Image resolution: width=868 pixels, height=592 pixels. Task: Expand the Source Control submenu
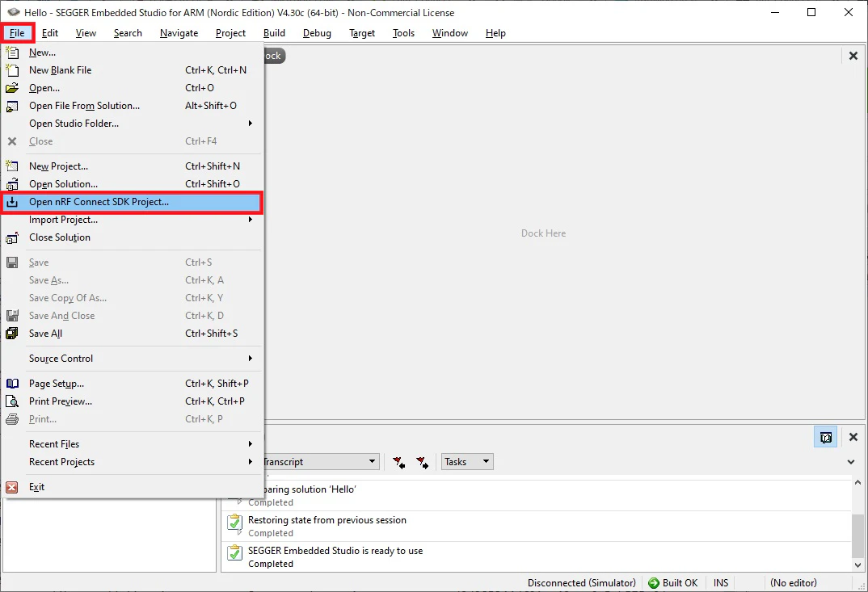tap(132, 359)
